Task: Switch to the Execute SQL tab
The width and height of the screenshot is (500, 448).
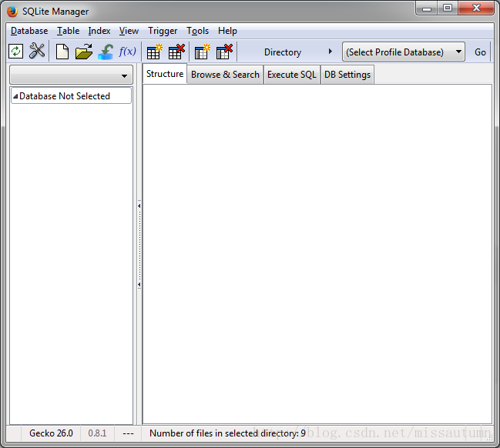Action: 292,75
